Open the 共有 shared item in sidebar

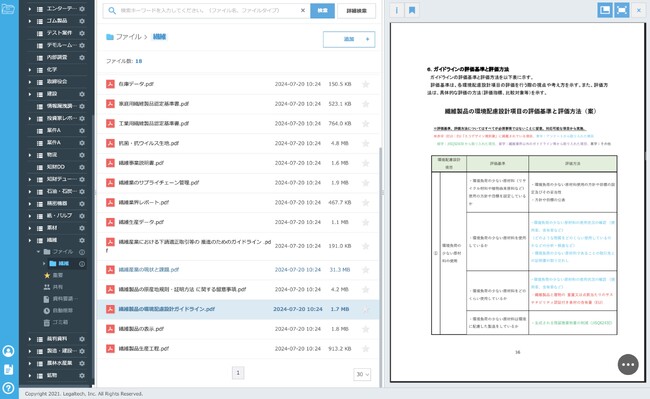pyautogui.click(x=54, y=287)
